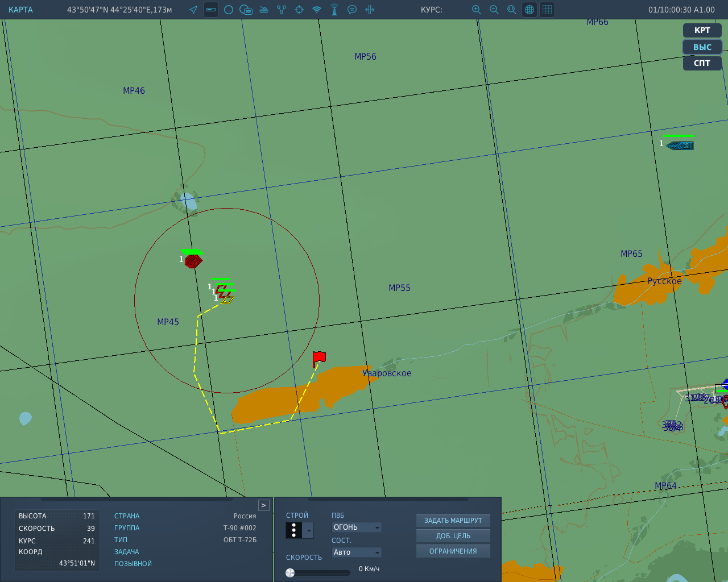Select the tank unit icon in toolbar
This screenshot has height=582, width=728.
coord(264,10)
